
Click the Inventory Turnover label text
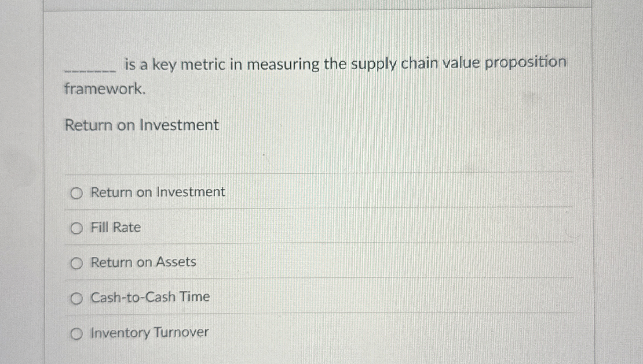149,332
